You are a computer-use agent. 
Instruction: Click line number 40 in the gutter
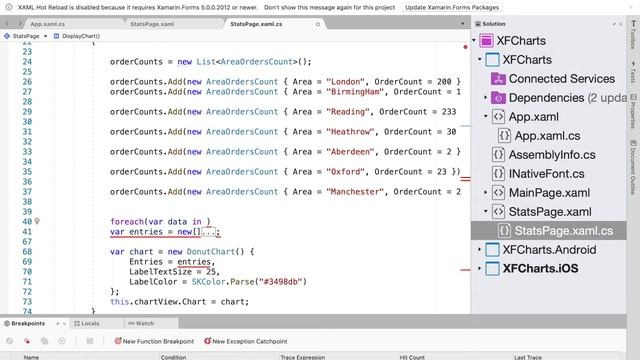click(x=27, y=222)
